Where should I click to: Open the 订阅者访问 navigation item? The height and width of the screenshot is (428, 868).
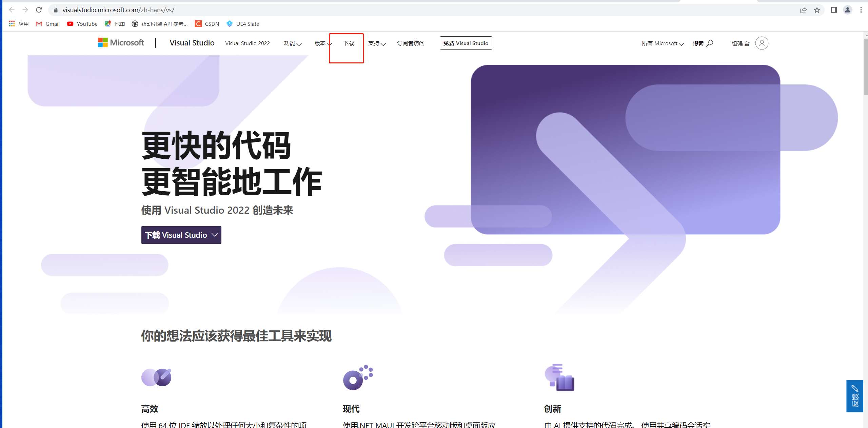click(411, 43)
